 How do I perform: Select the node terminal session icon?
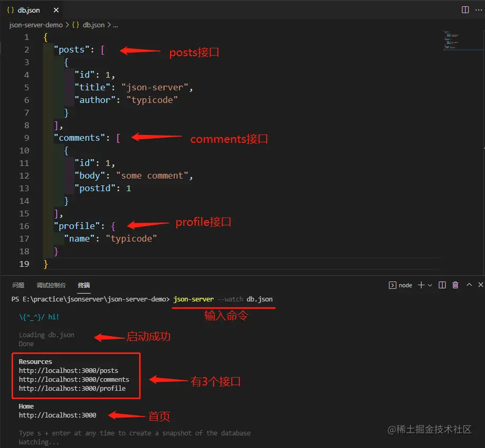(393, 285)
